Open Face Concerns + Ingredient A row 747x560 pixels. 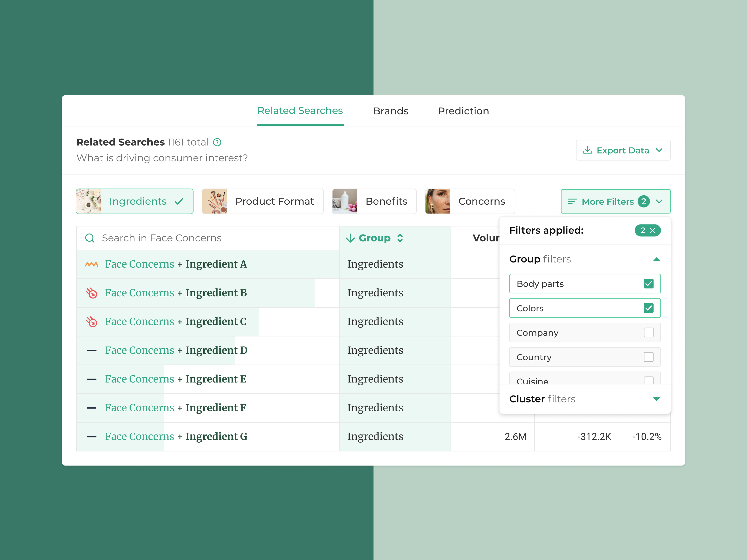coord(208,264)
